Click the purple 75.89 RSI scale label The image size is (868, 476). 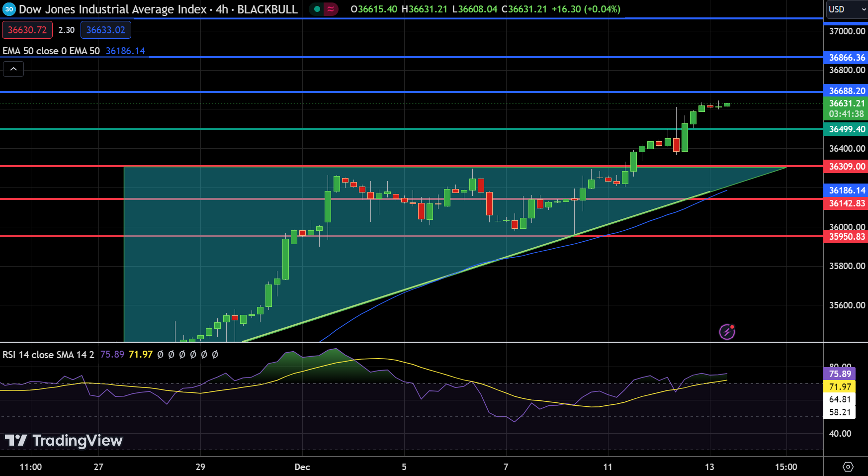pos(840,374)
